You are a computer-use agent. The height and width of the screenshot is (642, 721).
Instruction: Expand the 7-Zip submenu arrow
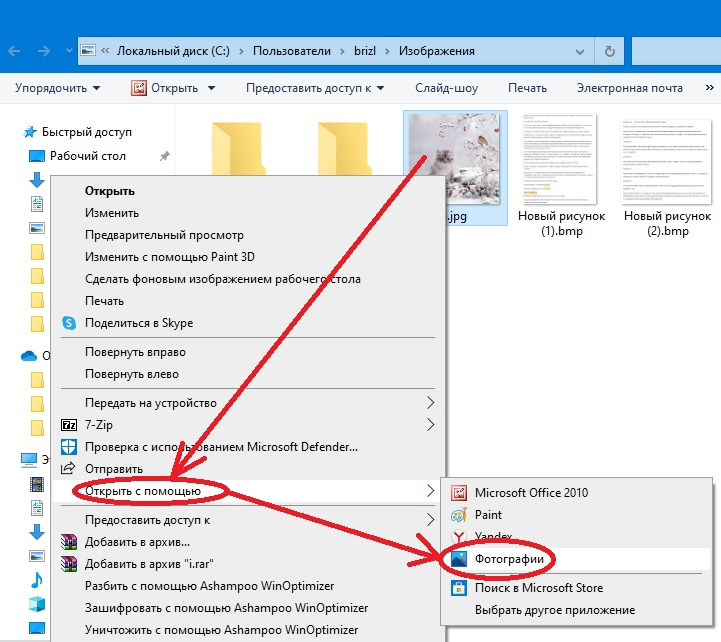click(x=430, y=424)
